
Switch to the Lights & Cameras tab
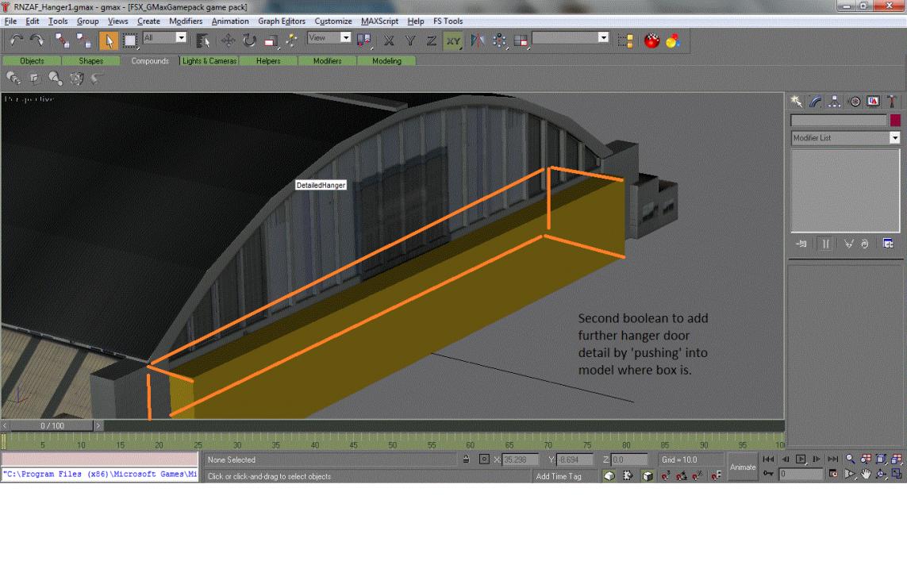[209, 61]
